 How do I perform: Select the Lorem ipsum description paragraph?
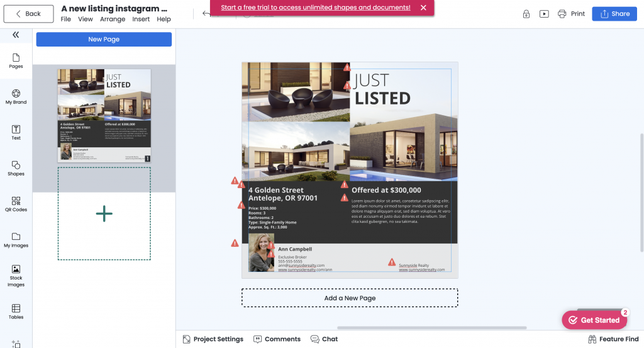401,211
